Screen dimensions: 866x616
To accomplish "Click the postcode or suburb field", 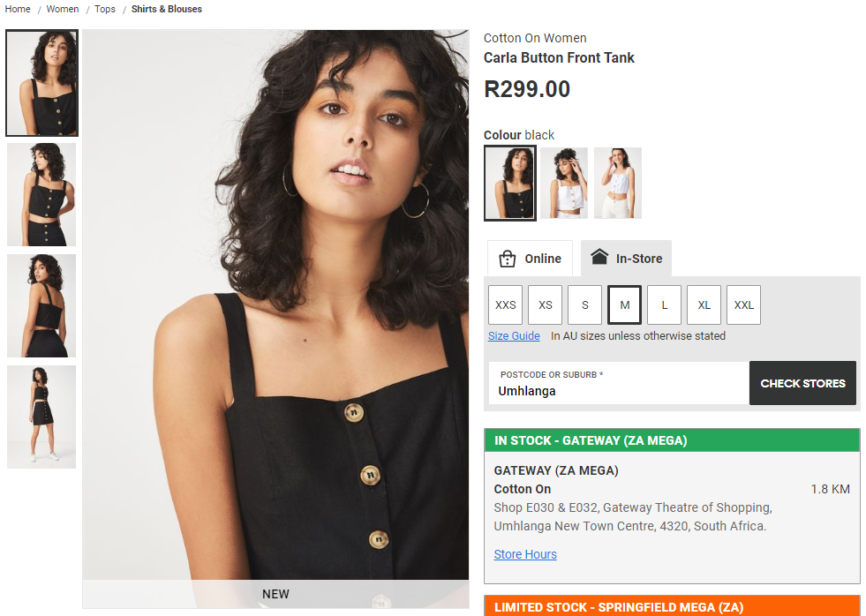I will tap(619, 383).
